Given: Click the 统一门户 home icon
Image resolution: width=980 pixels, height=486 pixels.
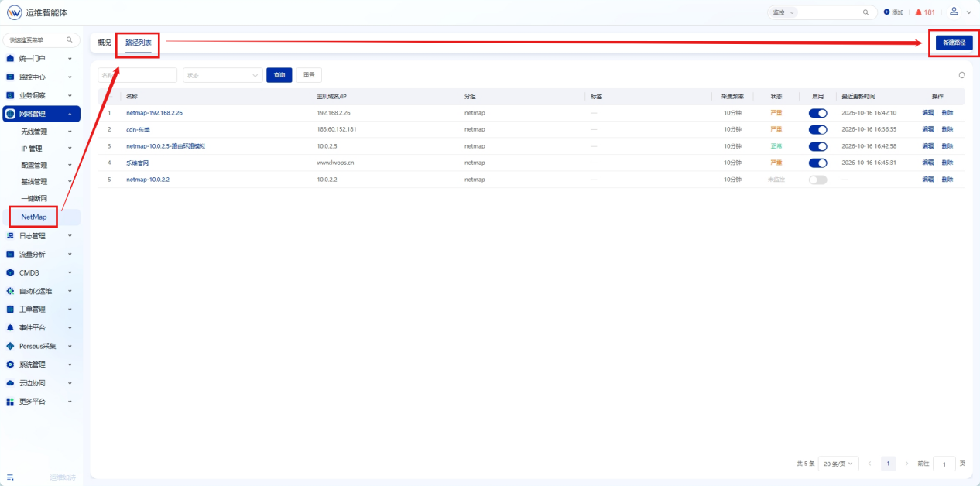Looking at the screenshot, I should click(x=10, y=59).
